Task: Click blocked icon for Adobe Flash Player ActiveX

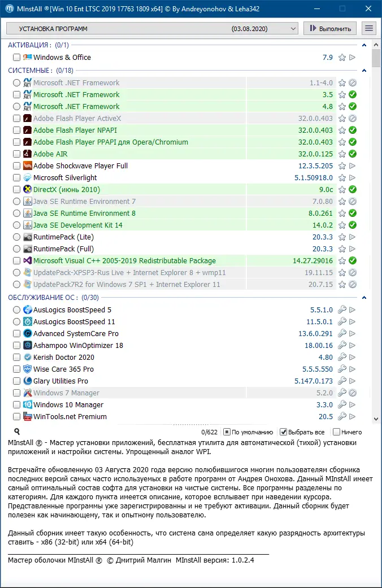Action: click(x=353, y=118)
